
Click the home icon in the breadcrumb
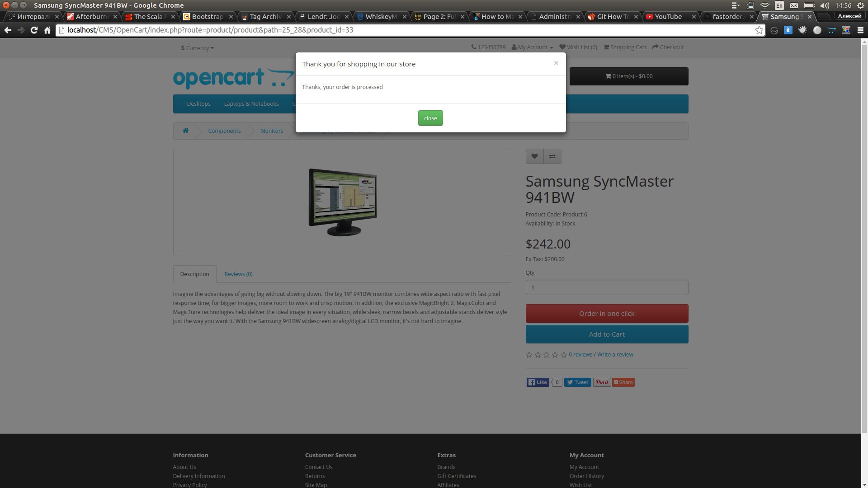(x=185, y=131)
